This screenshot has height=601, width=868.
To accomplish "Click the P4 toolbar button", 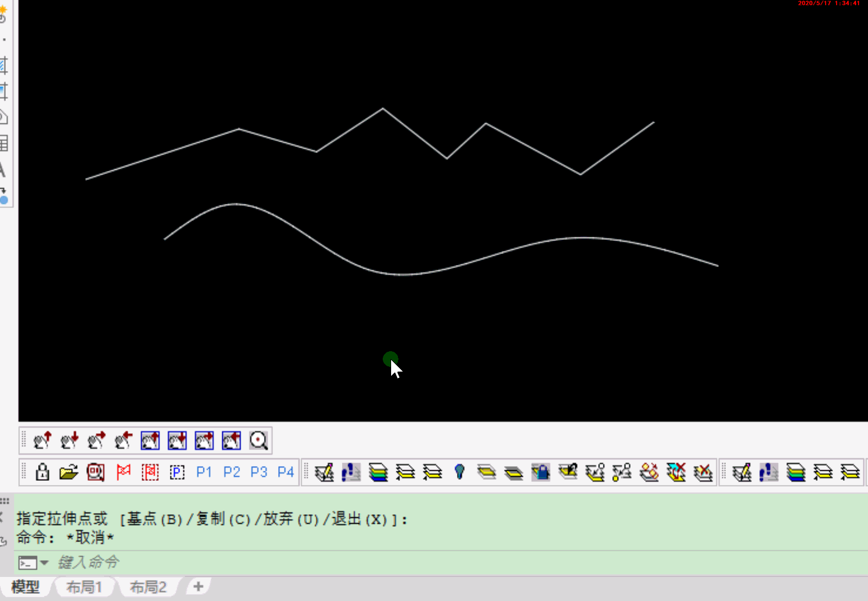I will pyautogui.click(x=285, y=472).
